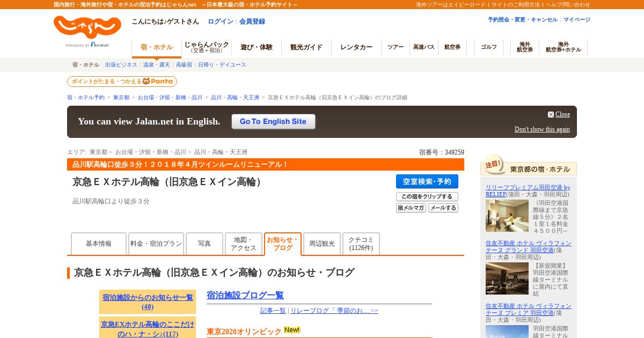The height and width of the screenshot is (338, 644).
Task: Open the マイページ link
Action: coord(577,19)
